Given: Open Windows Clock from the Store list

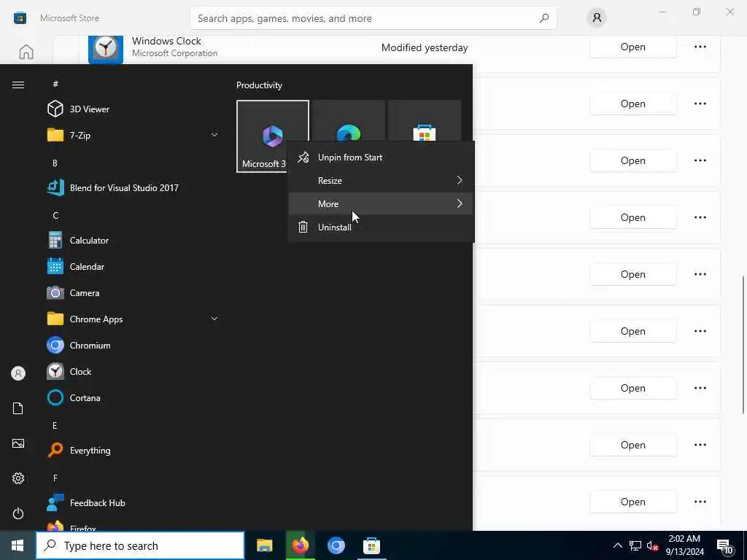Looking at the screenshot, I should pos(632,47).
